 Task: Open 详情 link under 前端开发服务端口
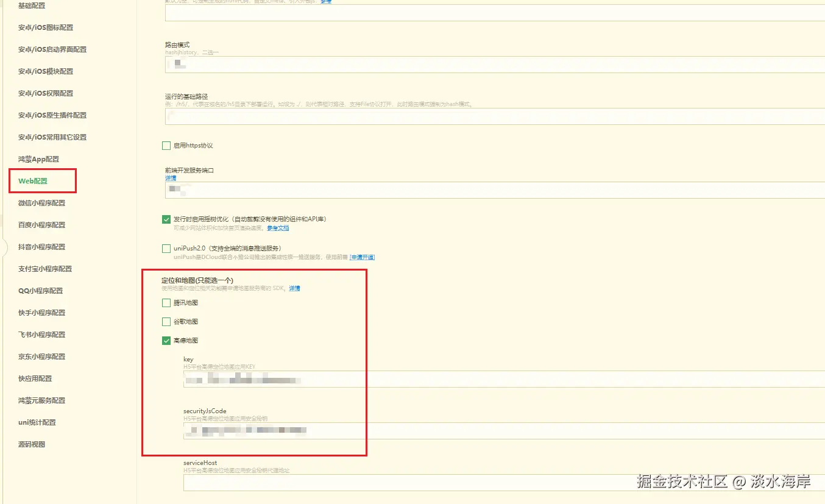click(171, 178)
